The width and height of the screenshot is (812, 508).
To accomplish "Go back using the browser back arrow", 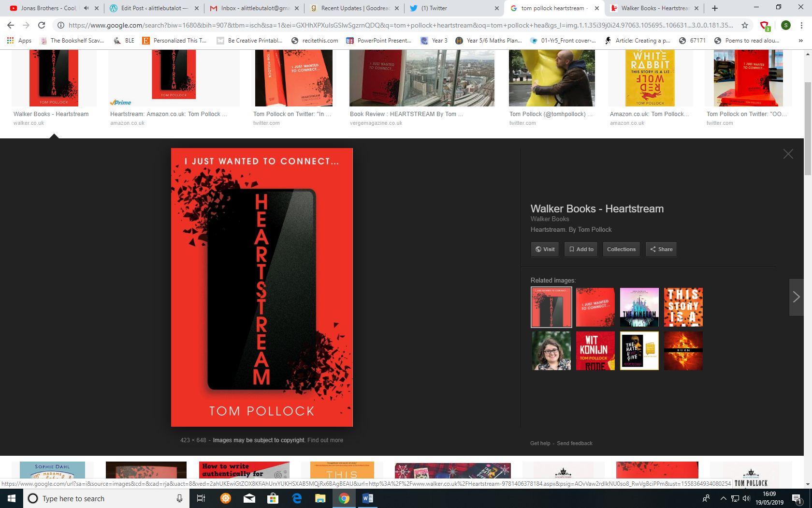I will 11,25.
